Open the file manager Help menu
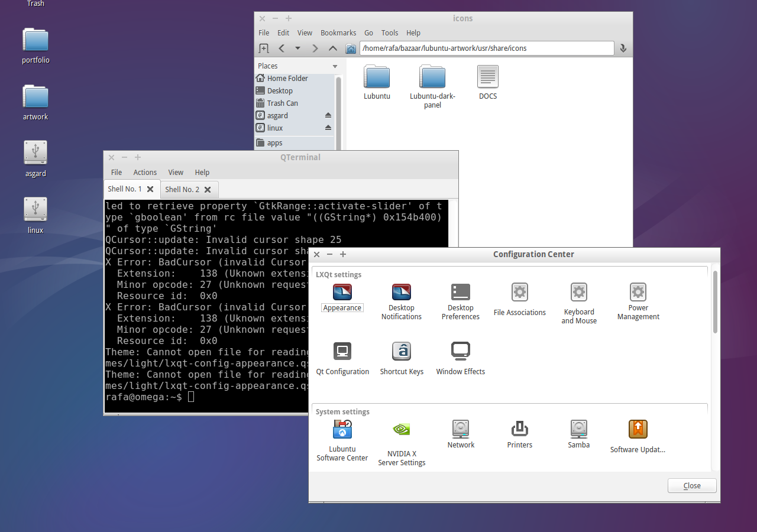The height and width of the screenshot is (532, 757). (413, 33)
